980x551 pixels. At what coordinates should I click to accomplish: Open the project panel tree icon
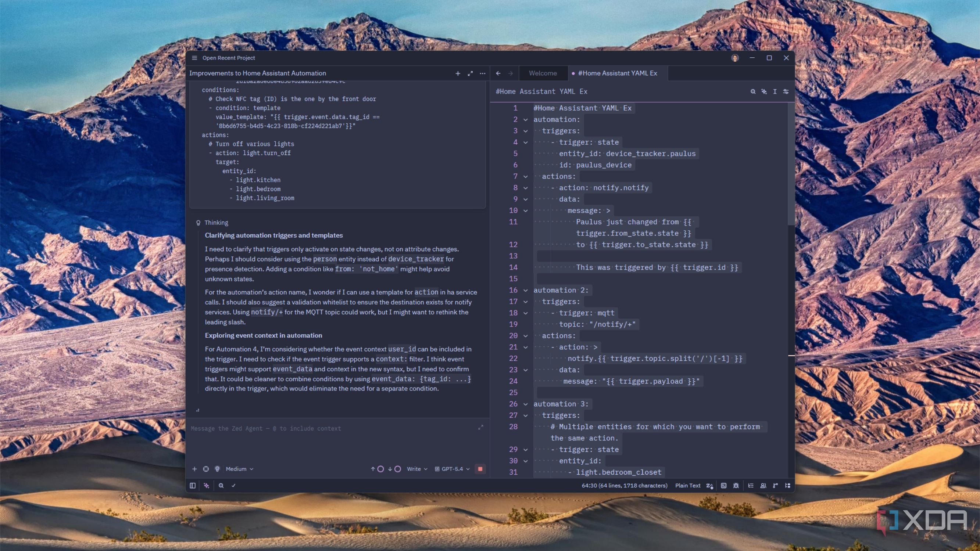tap(787, 486)
